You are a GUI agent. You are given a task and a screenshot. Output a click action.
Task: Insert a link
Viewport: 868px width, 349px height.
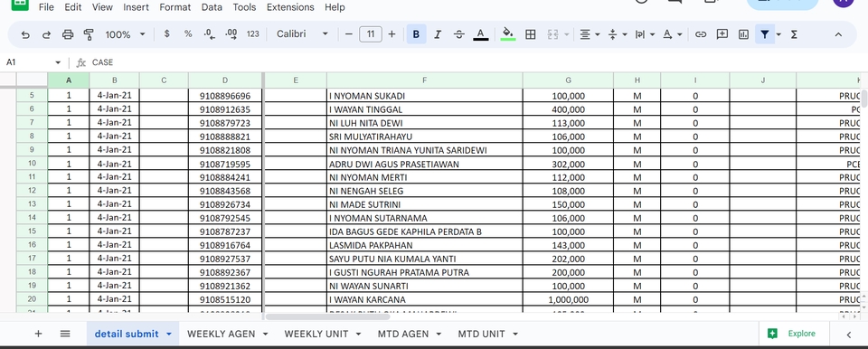(701, 34)
